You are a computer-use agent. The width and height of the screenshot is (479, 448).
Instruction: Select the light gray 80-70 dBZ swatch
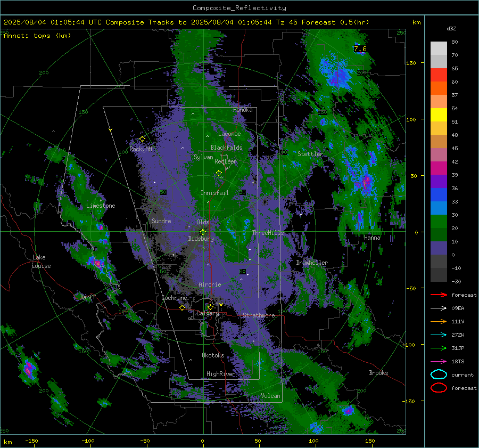[439, 48]
